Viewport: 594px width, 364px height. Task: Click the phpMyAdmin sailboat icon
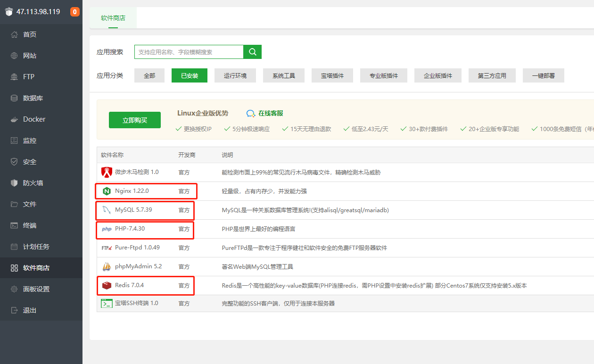click(107, 266)
